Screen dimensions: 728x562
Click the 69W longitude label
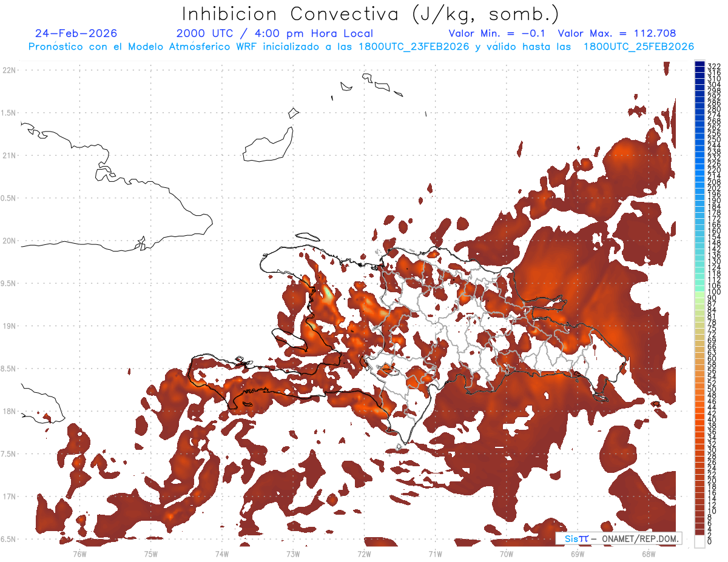(x=577, y=554)
